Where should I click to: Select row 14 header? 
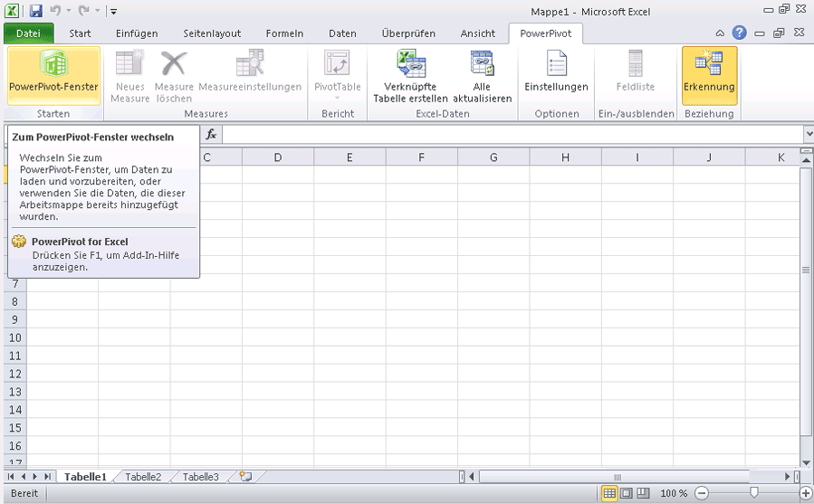[15, 410]
